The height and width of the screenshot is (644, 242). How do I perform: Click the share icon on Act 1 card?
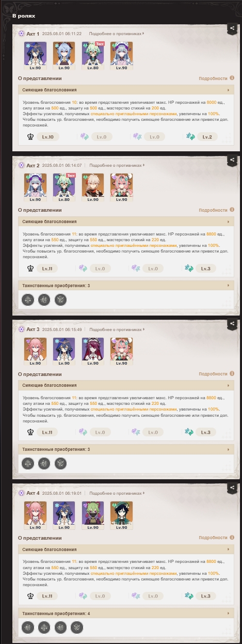coord(232,29)
